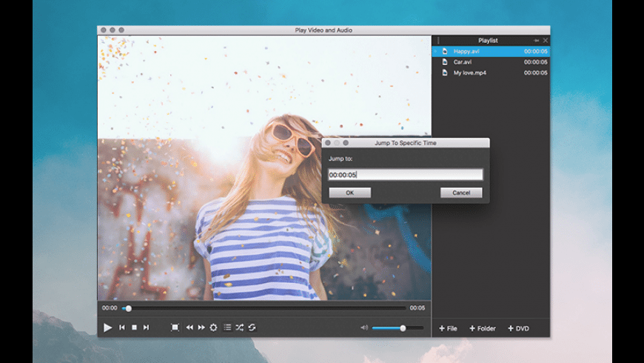The height and width of the screenshot is (363, 644).
Task: Start playback with the Play button
Action: [107, 327]
